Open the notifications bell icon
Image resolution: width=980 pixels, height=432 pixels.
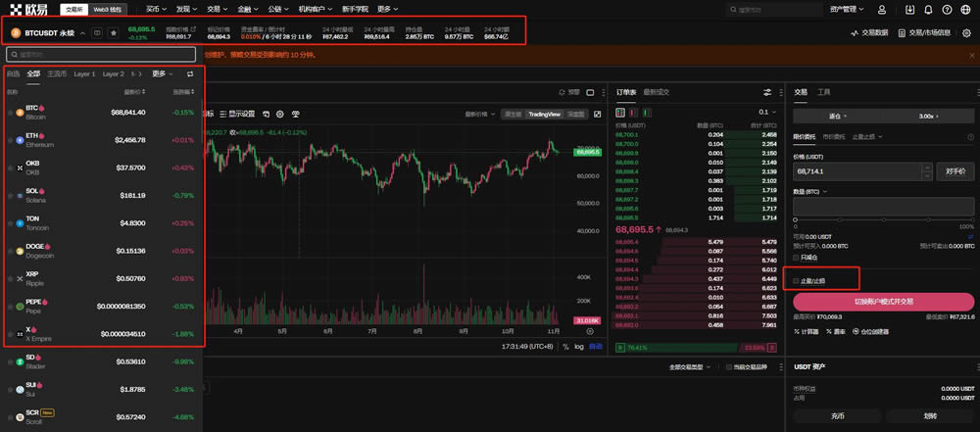pos(927,10)
